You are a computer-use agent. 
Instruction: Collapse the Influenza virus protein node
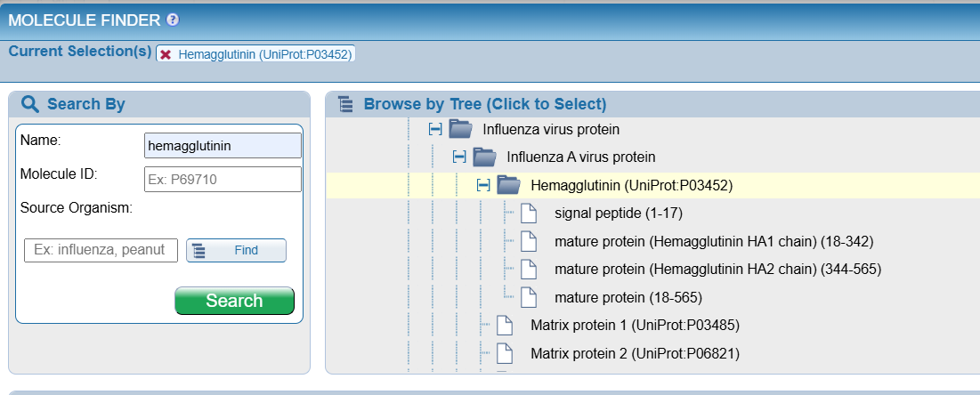pos(435,130)
